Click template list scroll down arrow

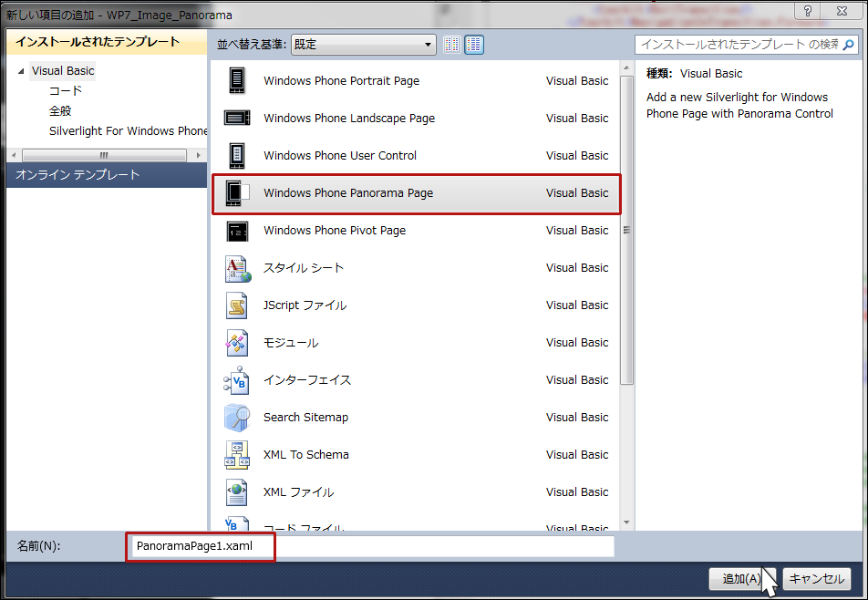tap(626, 522)
